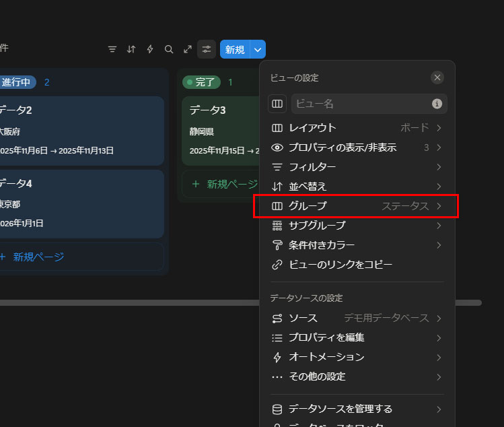Image resolution: width=504 pixels, height=427 pixels.
Task: Click the filter icon in the toolbar
Action: coord(112,49)
